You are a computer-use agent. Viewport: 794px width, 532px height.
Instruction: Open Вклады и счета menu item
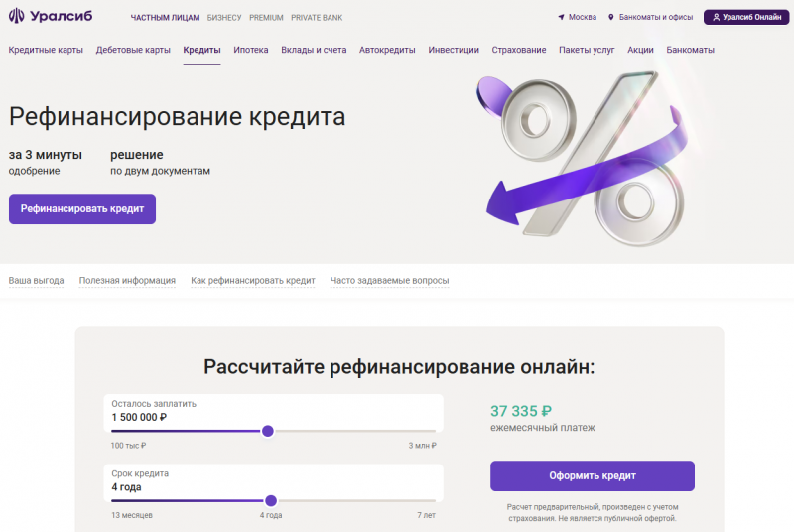click(x=314, y=50)
